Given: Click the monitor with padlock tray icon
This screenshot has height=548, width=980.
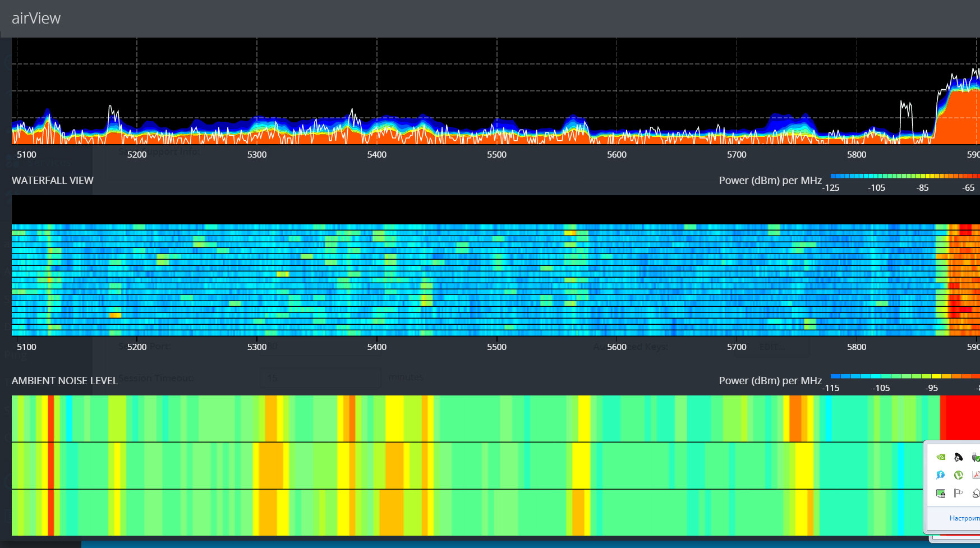Looking at the screenshot, I should pos(941,493).
